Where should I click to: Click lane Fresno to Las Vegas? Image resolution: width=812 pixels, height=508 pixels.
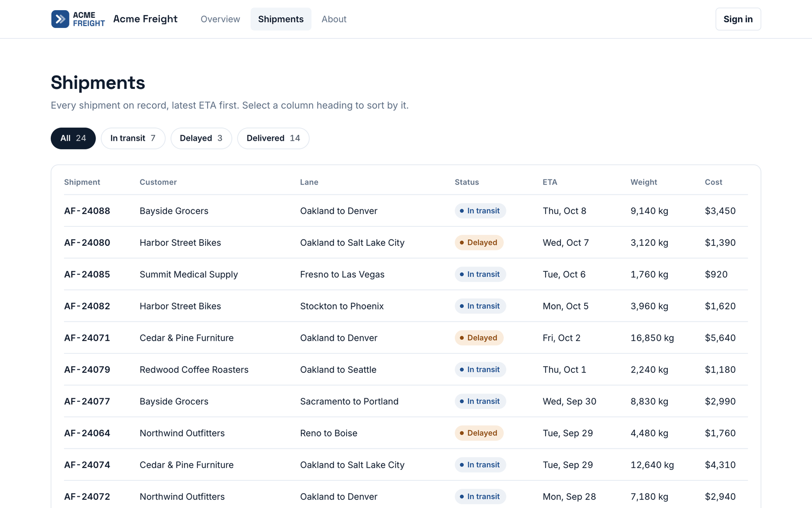342,274
